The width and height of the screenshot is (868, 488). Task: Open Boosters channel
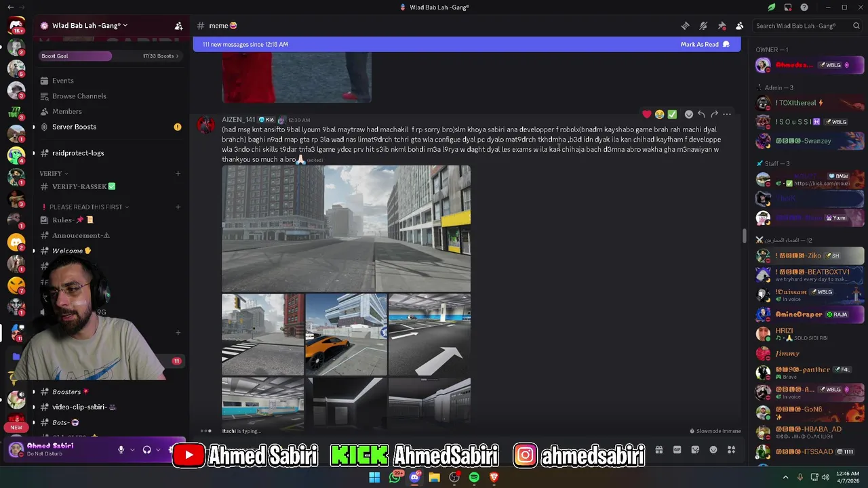(x=110, y=392)
